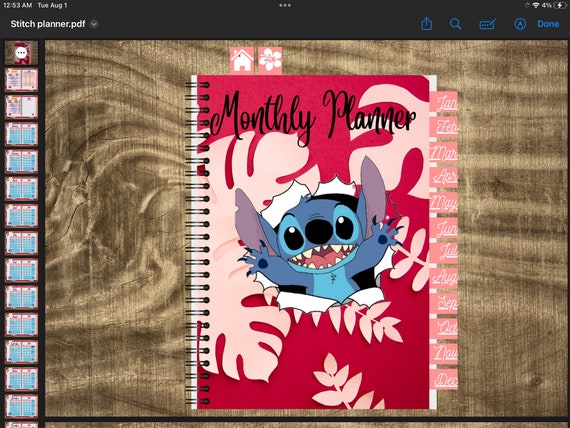Tap the Stitch planner.pdf file title

(48, 24)
